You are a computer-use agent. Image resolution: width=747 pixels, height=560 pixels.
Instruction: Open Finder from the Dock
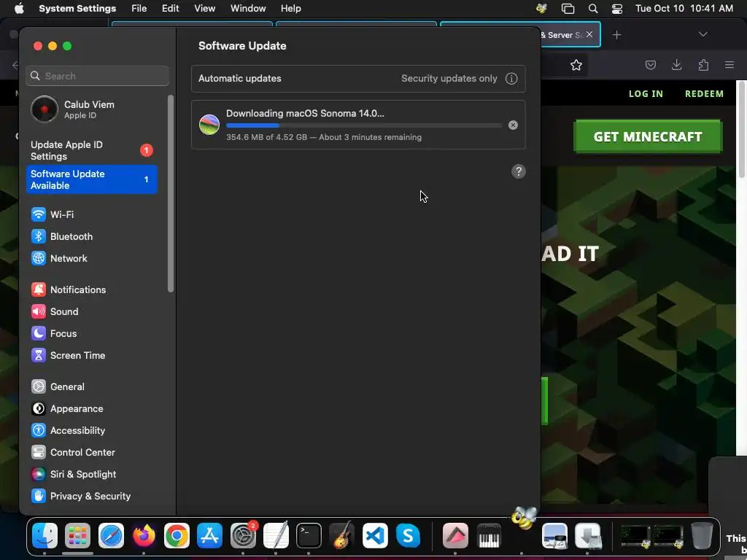44,535
